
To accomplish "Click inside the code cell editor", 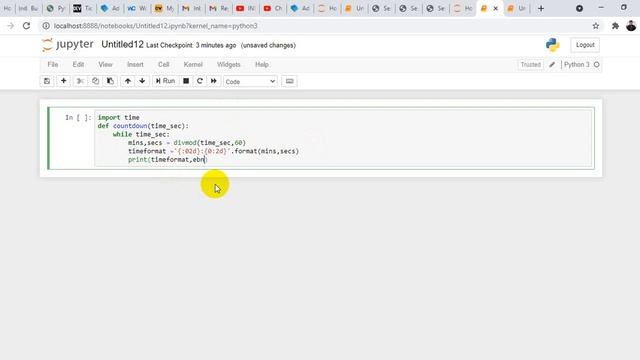I will coord(343,139).
